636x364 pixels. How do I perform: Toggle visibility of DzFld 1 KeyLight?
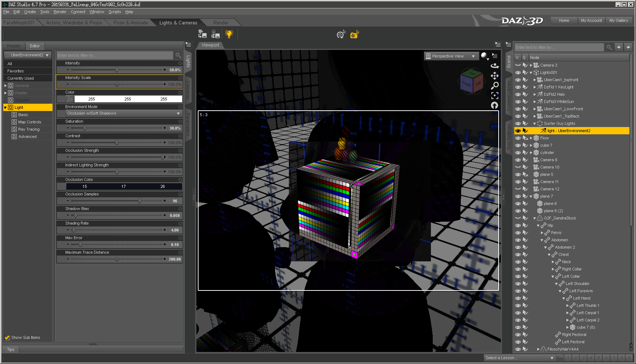(x=518, y=87)
